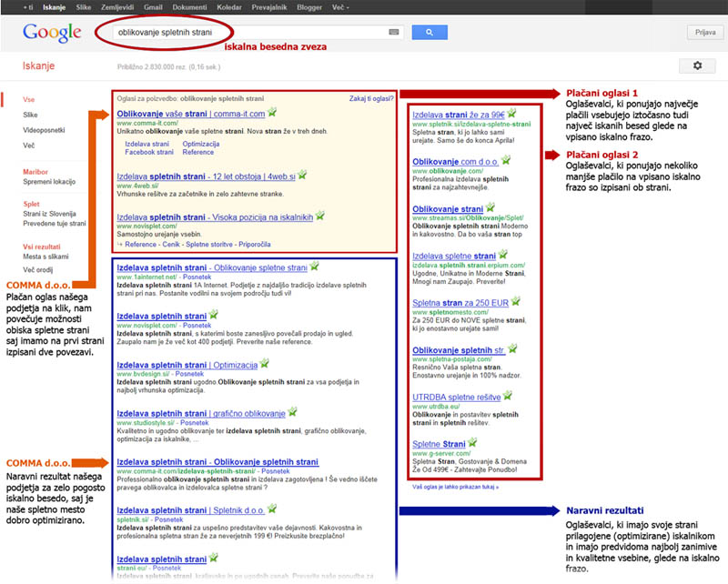The width and height of the screenshot is (728, 584).
Task: Open Dokumenti in the top bar
Action: pos(189,7)
